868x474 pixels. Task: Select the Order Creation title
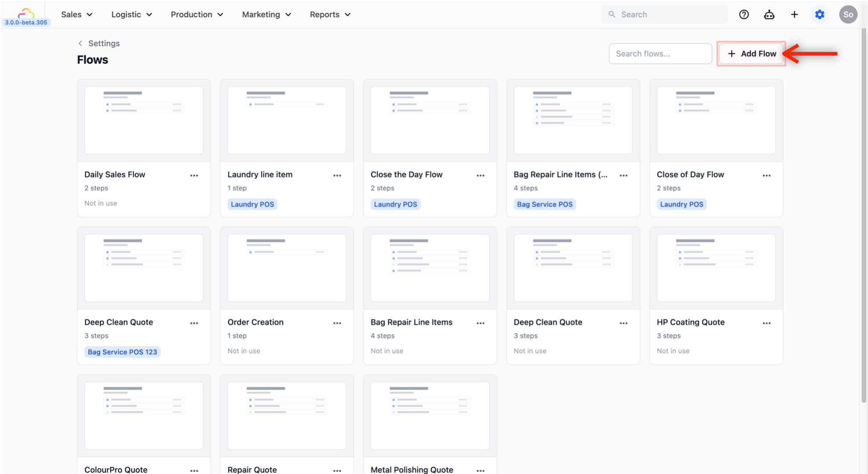tap(255, 322)
